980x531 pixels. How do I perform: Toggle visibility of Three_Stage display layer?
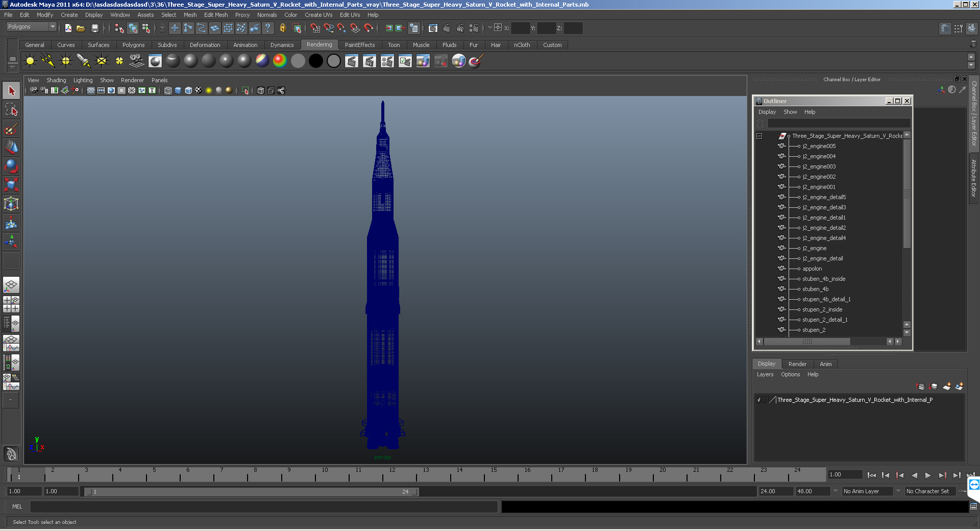pyautogui.click(x=759, y=400)
